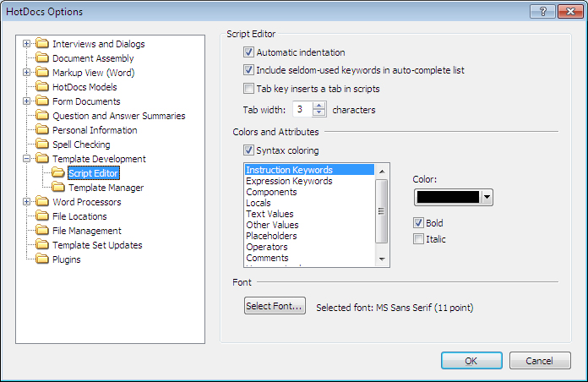
Task: Increase tab width with the up spinner arrow
Action: tap(318, 106)
